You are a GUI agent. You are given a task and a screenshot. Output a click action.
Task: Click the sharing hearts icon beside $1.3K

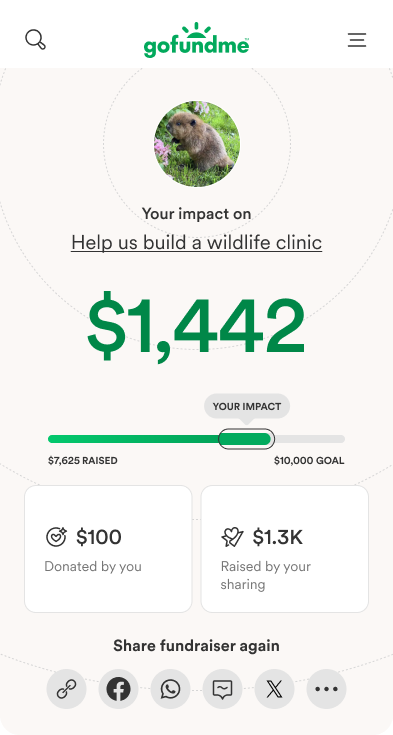[233, 537]
